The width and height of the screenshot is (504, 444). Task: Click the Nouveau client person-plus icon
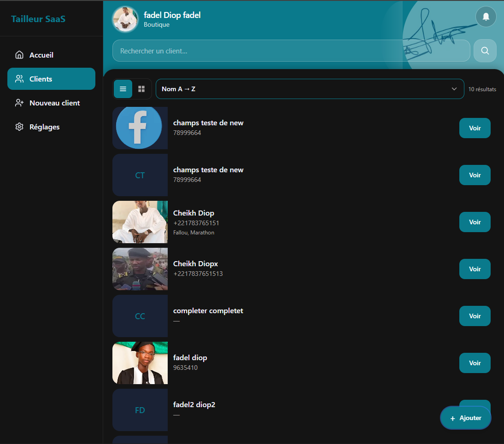coord(19,103)
